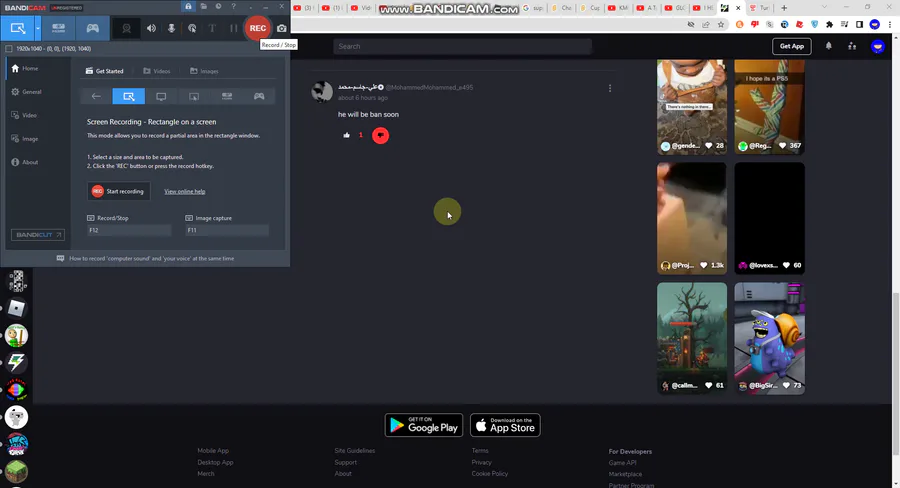Open Bandicut link button
This screenshot has width=900, height=488.
[x=38, y=235]
